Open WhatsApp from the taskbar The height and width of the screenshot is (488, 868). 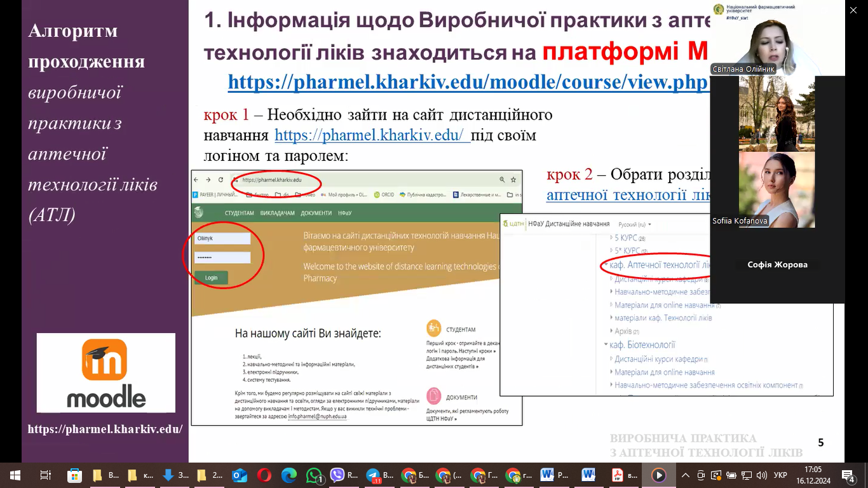coord(315,475)
